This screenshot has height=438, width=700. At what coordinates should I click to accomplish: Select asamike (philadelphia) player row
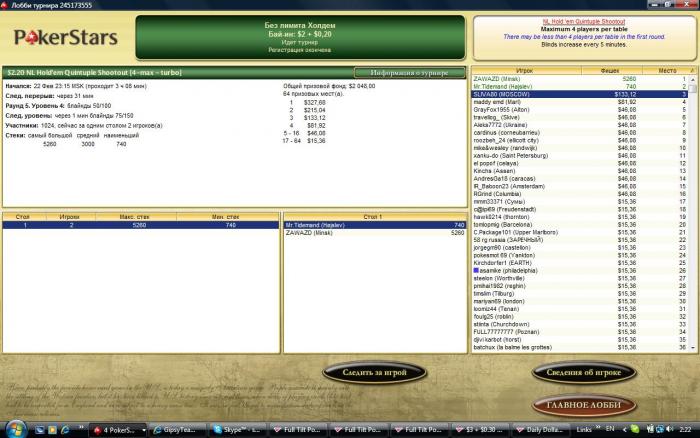pyautogui.click(x=579, y=271)
